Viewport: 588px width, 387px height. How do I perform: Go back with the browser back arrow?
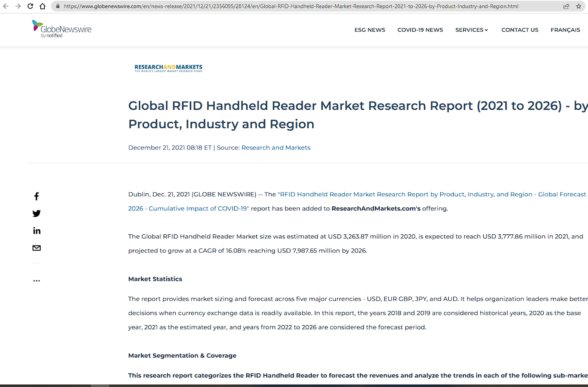pyautogui.click(x=6, y=6)
